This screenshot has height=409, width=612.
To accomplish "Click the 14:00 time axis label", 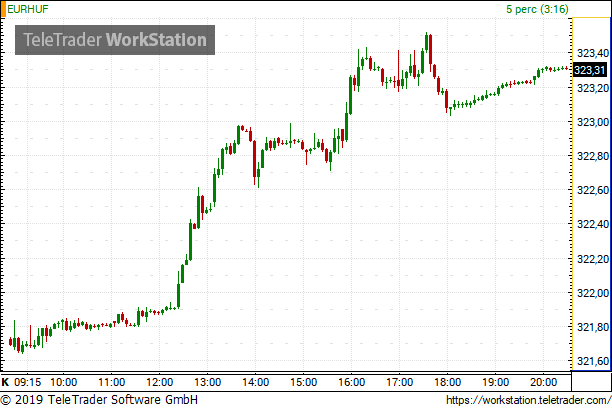I will click(256, 382).
